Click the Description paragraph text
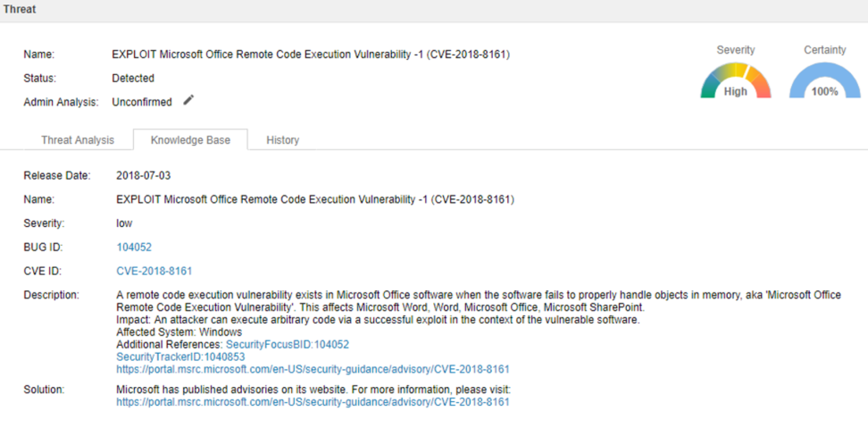 479,301
